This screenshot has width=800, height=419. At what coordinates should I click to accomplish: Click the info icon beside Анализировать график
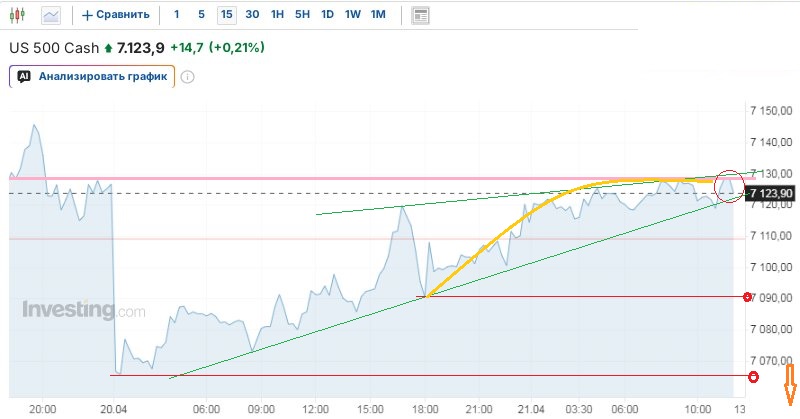coord(187,76)
